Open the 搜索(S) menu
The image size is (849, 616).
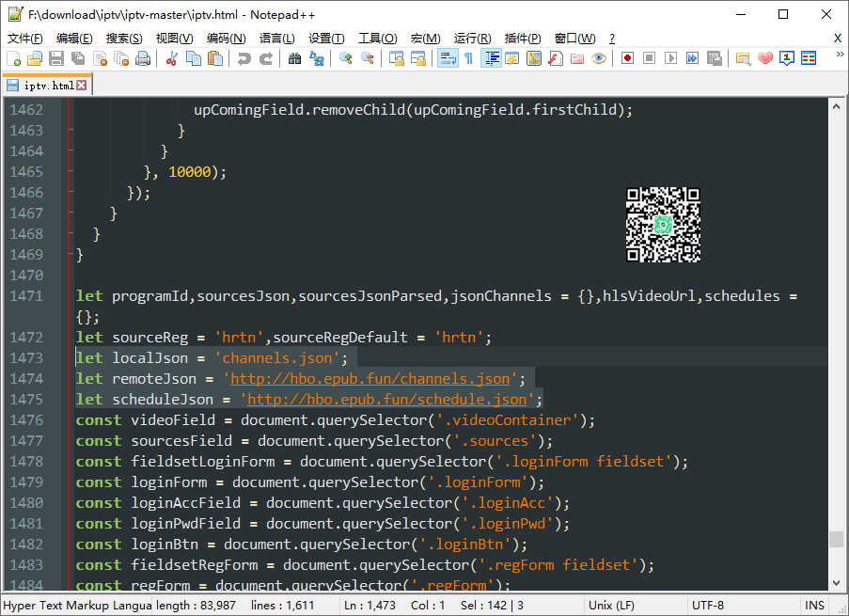click(x=124, y=38)
